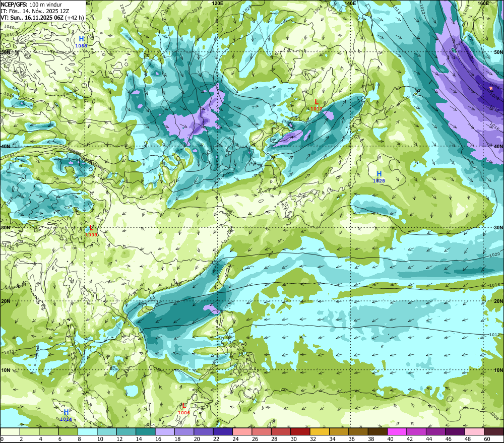Click the H 1068 high pressure marker
504x443 pixels.
click(81, 42)
